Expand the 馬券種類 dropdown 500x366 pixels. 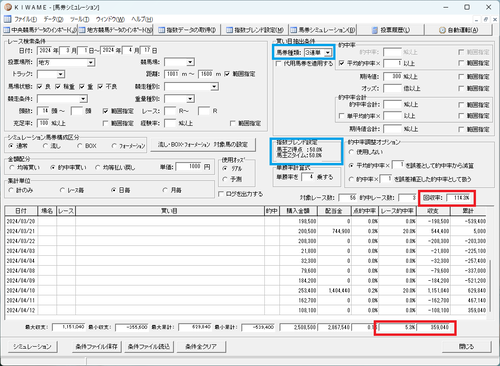click(328, 53)
